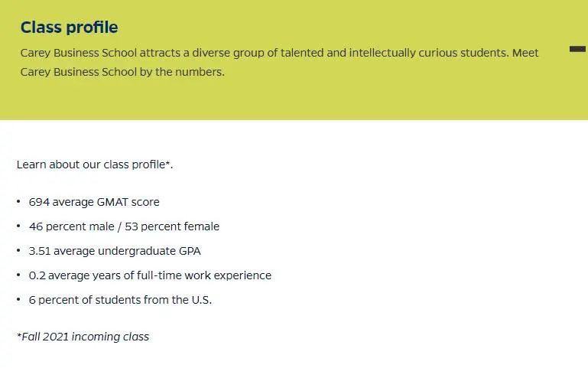
Task: Select the 46 percent male / 53 percent female item
Action: pos(124,226)
